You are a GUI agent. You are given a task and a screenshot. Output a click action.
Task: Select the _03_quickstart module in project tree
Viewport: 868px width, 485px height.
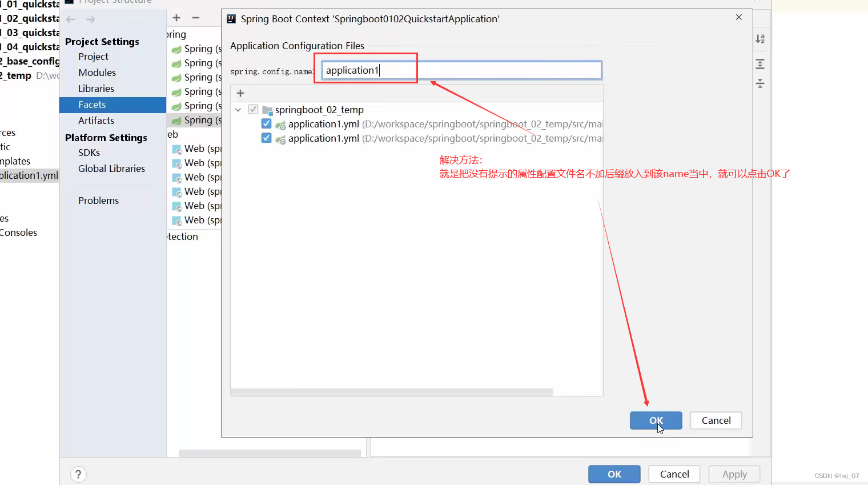coord(29,33)
